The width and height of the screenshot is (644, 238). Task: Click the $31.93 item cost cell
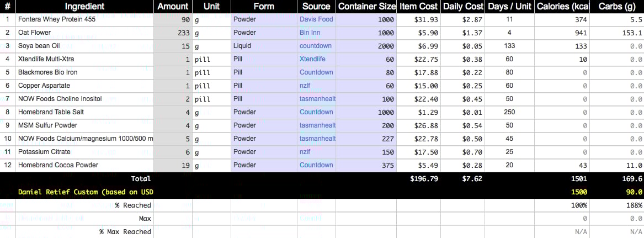(x=418, y=19)
